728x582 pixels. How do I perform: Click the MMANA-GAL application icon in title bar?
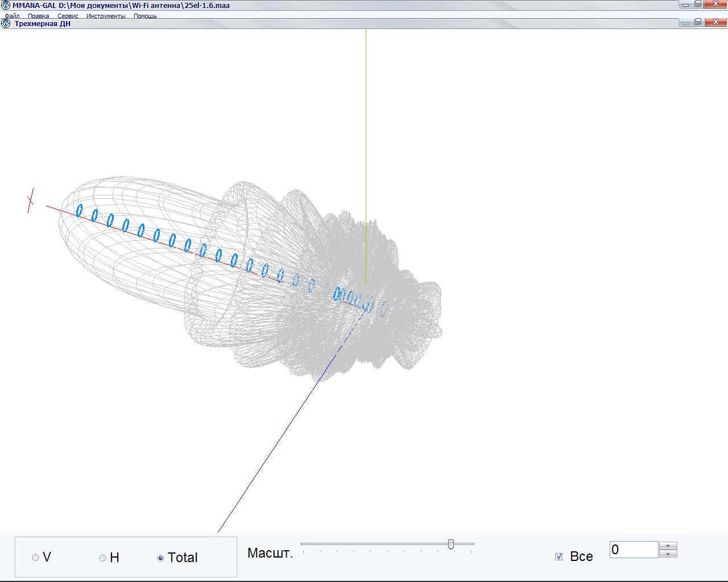pyautogui.click(x=6, y=5)
